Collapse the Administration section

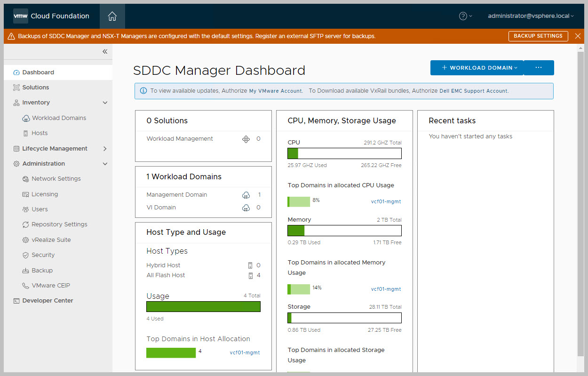(x=105, y=164)
